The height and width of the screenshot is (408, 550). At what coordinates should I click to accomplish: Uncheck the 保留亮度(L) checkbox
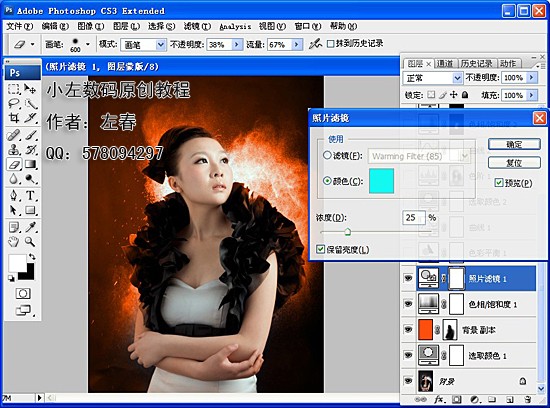(320, 249)
